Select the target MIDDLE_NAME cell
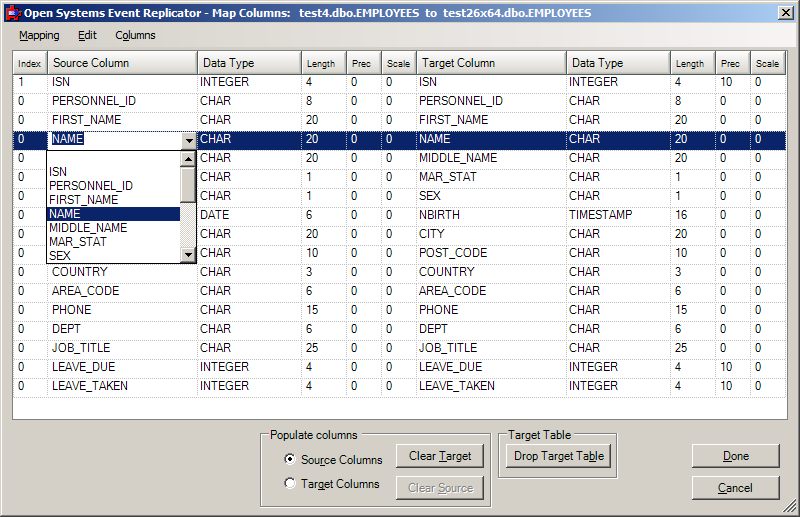The width and height of the screenshot is (800, 517). click(491, 158)
